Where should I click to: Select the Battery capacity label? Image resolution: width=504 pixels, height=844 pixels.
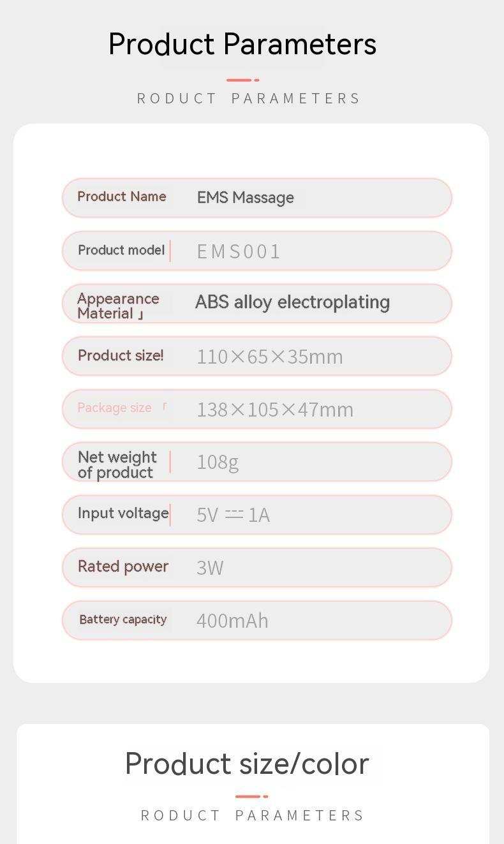point(122,619)
